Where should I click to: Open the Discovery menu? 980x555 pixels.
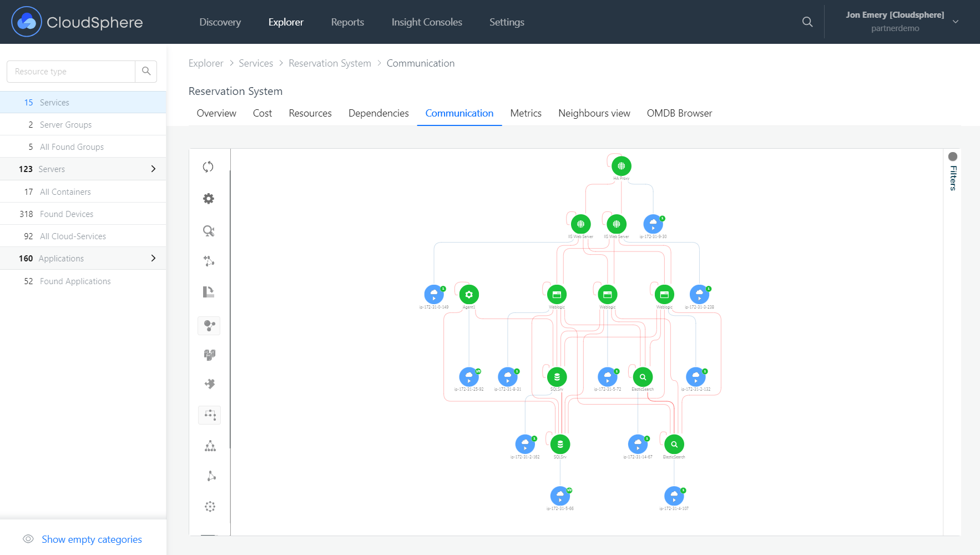click(x=220, y=22)
